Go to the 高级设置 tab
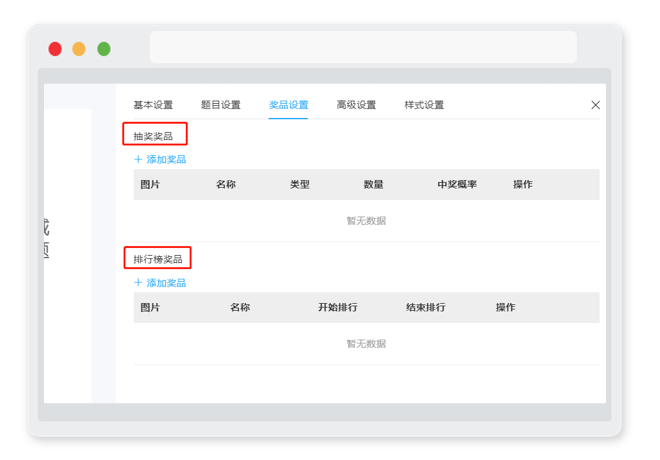660x460 pixels. point(356,105)
